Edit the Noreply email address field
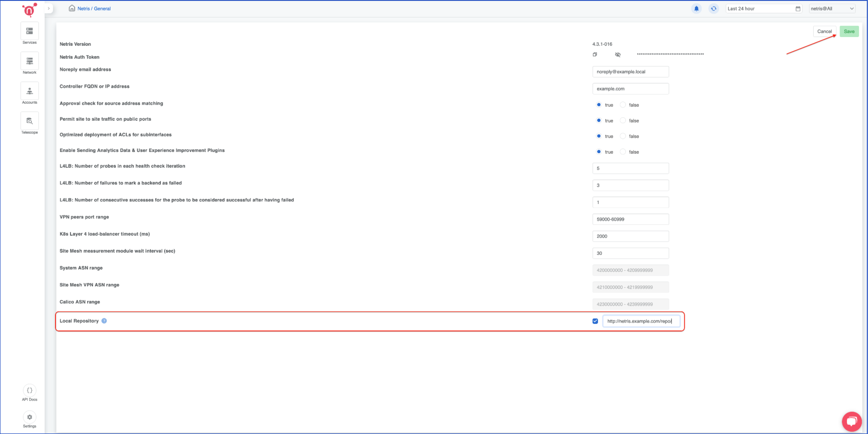Viewport: 868px width, 434px height. [x=630, y=71]
